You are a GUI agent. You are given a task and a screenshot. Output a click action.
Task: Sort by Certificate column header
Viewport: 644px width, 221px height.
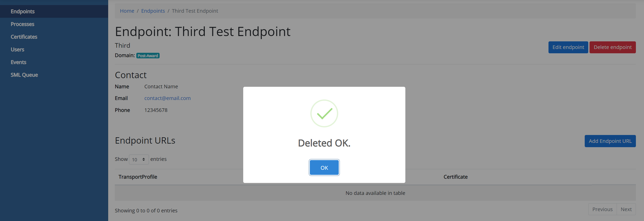click(456, 177)
